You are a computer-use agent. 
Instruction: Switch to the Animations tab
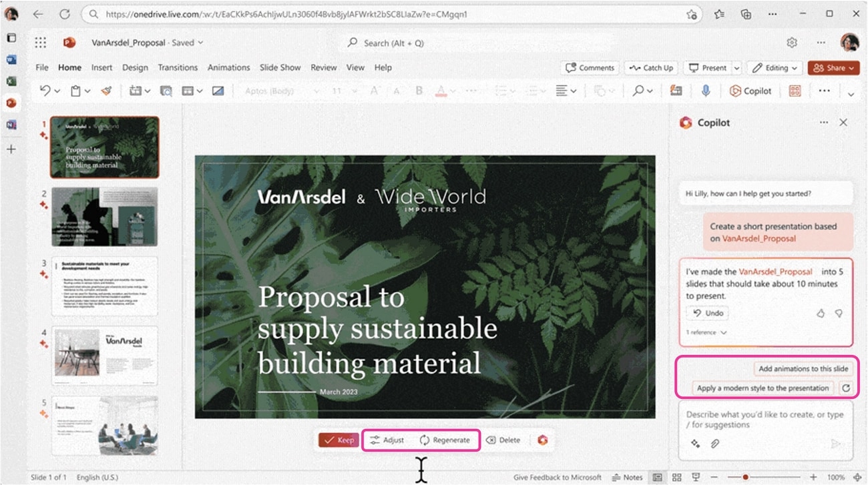coord(228,67)
